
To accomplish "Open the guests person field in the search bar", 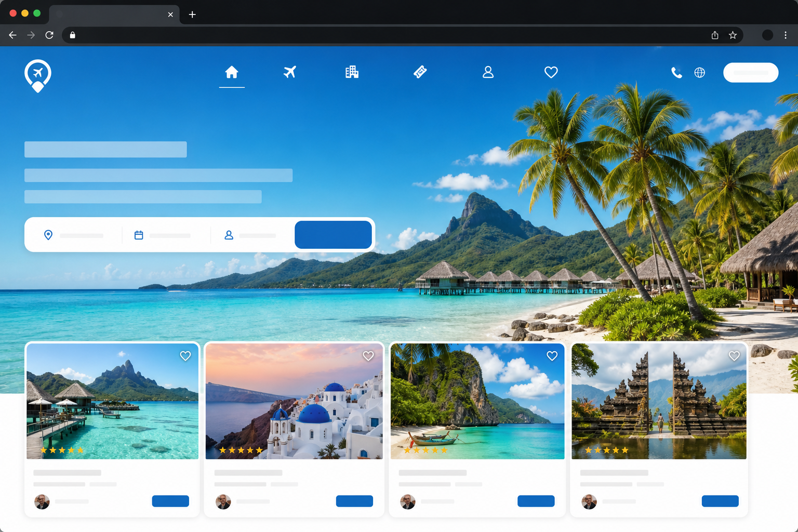I will (250, 235).
